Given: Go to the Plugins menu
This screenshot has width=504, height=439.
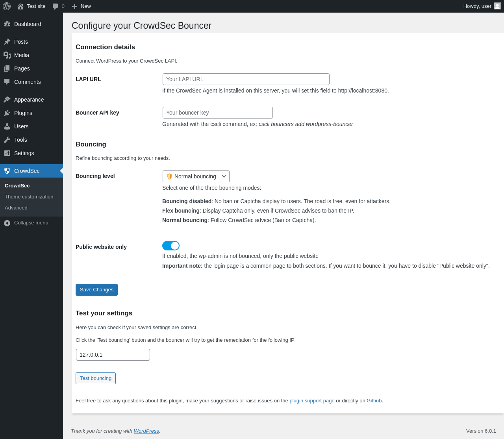Looking at the screenshot, I should pyautogui.click(x=31, y=113).
